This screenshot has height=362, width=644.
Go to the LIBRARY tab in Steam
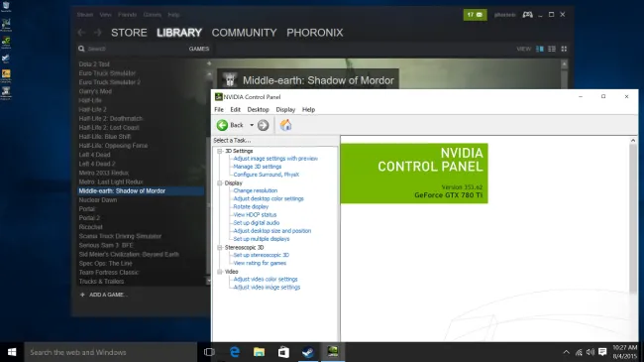[x=179, y=33]
